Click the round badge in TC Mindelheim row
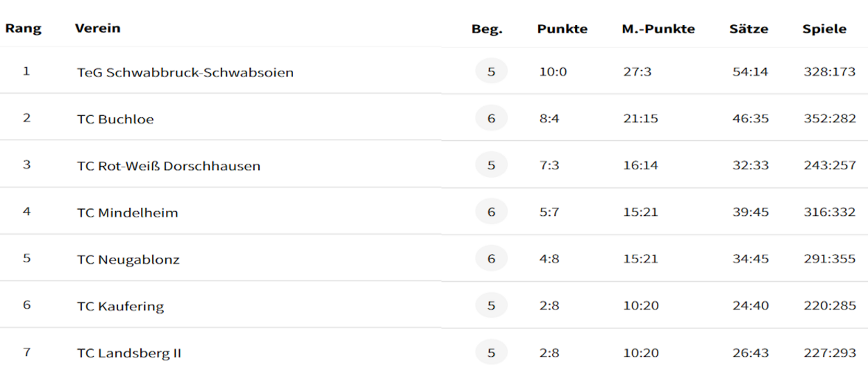Viewport: 868px width, 379px height. click(492, 212)
